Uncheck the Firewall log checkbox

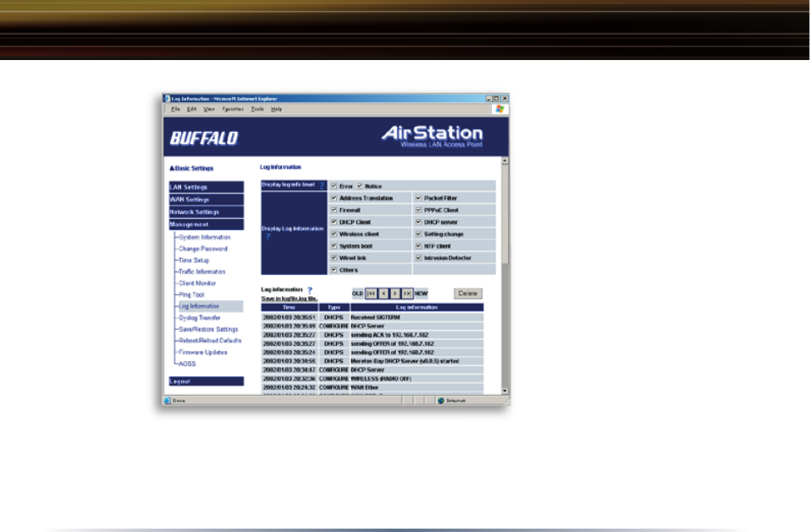[x=333, y=210]
